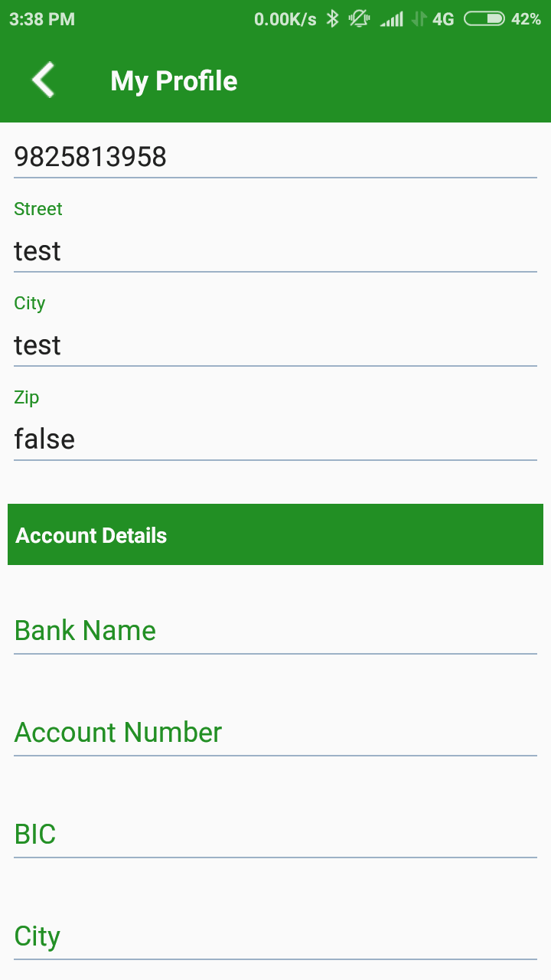Tap the My Profile title

pos(174,81)
